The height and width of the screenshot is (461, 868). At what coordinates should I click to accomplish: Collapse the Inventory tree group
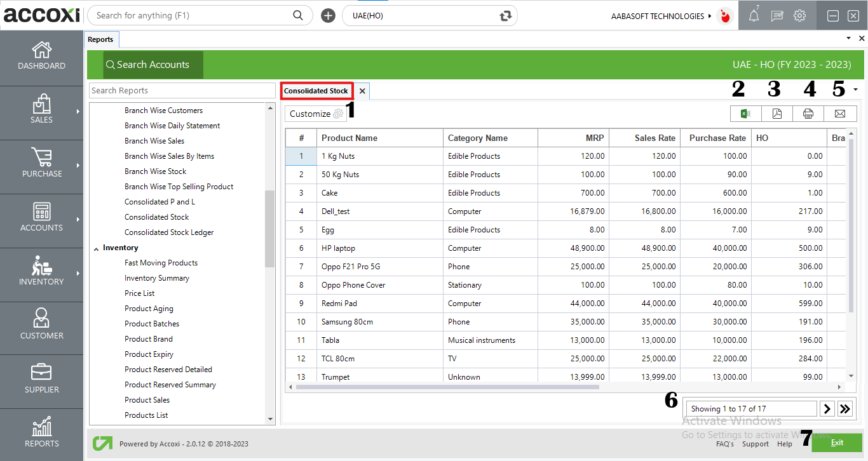tap(97, 248)
